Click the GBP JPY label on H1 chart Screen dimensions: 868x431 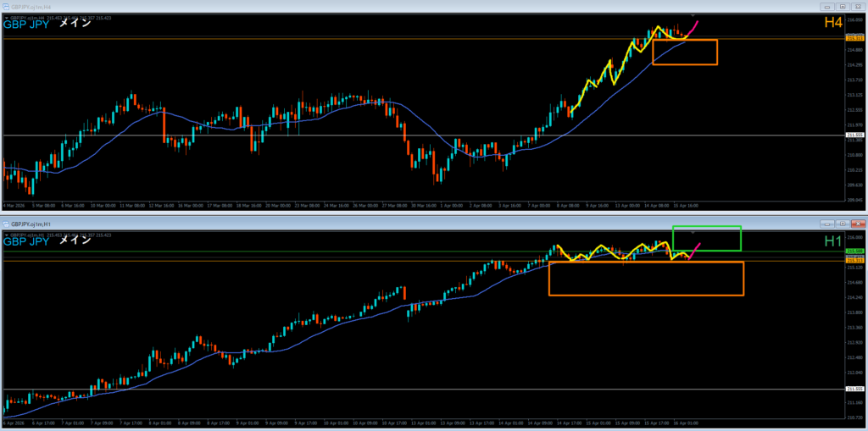26,242
